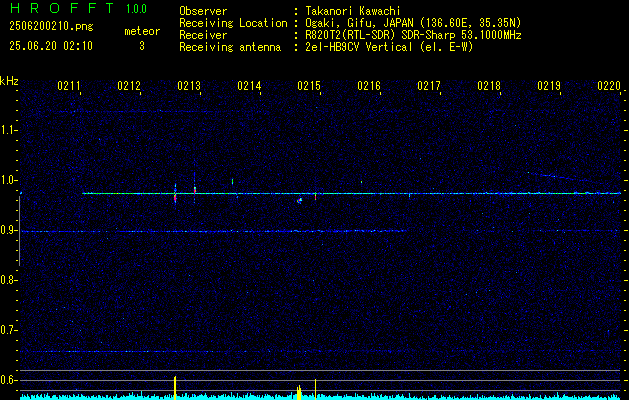Image resolution: width=629 pixels, height=400 pixels.
Task: Click the date stamp 25.06.20 02:10
Action: pos(51,46)
